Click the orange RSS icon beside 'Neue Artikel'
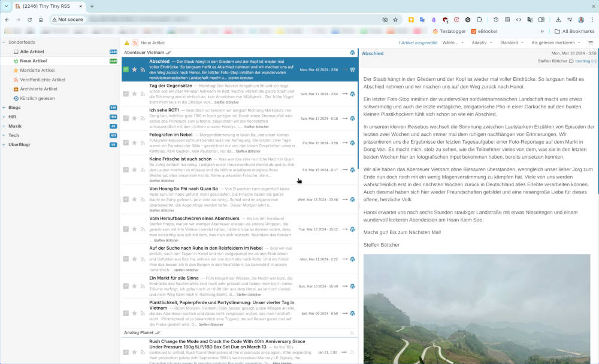Image resolution: width=599 pixels, height=364 pixels. coord(135,43)
